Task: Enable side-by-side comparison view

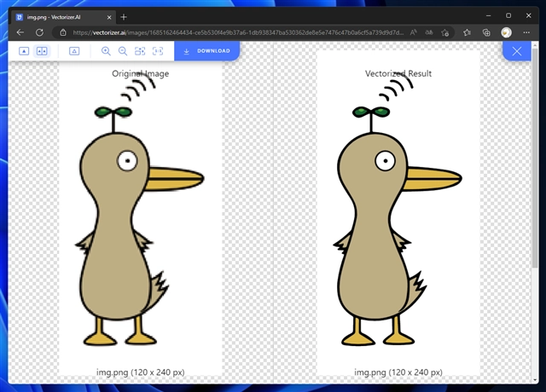Action: 42,51
